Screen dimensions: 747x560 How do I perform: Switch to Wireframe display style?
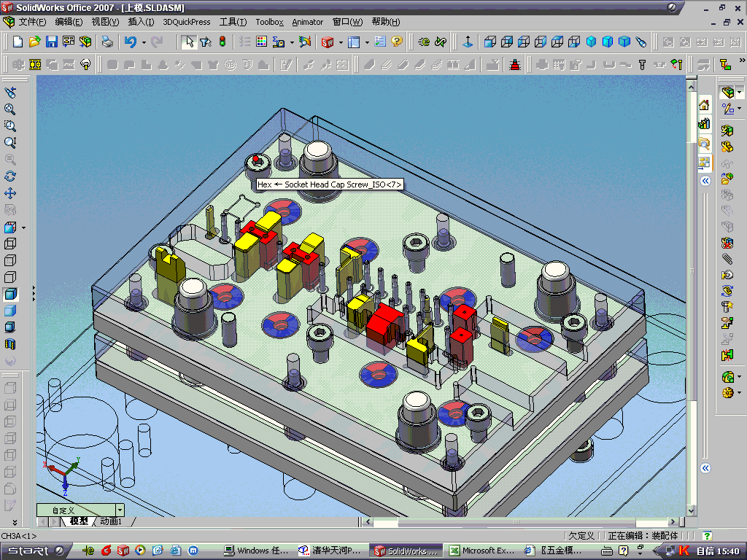(x=10, y=244)
